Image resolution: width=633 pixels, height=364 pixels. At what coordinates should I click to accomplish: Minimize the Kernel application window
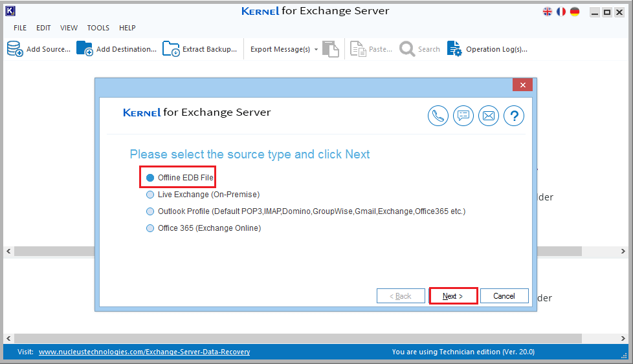point(594,12)
